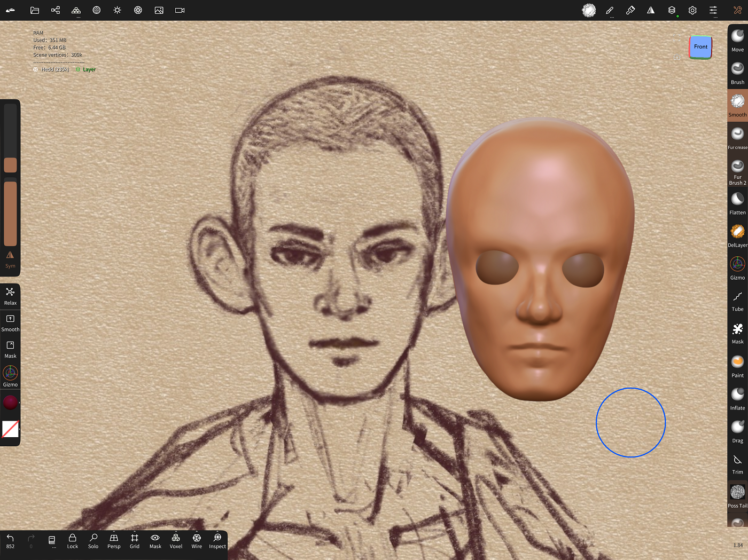The height and width of the screenshot is (560, 748).
Task: Open the history menu next to redo
Action: tap(52, 541)
